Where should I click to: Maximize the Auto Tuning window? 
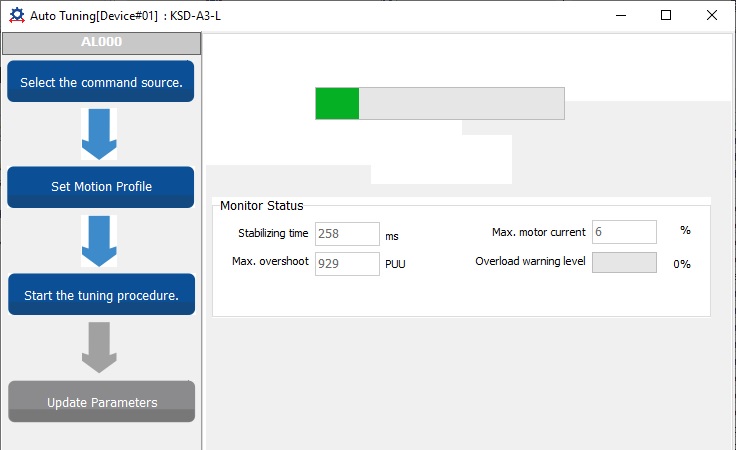(666, 15)
